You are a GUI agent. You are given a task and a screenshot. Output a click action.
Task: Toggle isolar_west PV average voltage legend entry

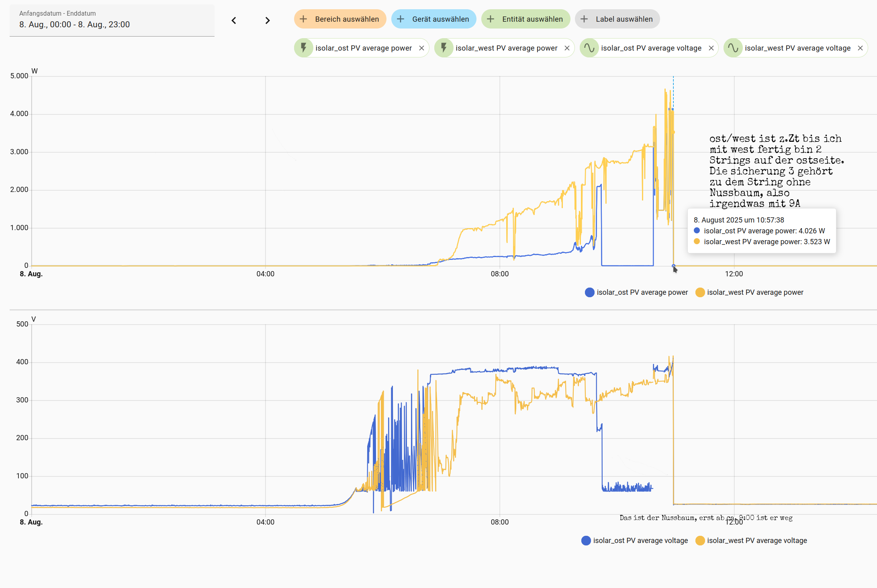click(756, 541)
